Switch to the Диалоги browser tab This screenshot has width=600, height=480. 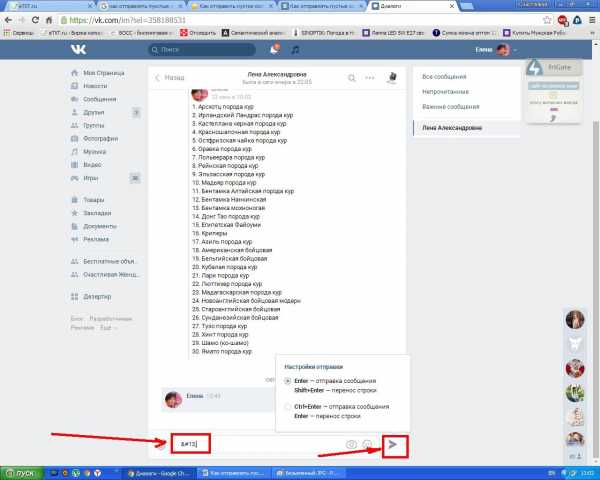413,6
